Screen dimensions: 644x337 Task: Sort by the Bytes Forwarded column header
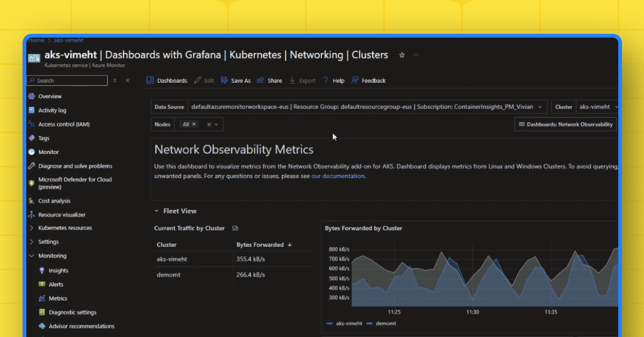(x=264, y=245)
